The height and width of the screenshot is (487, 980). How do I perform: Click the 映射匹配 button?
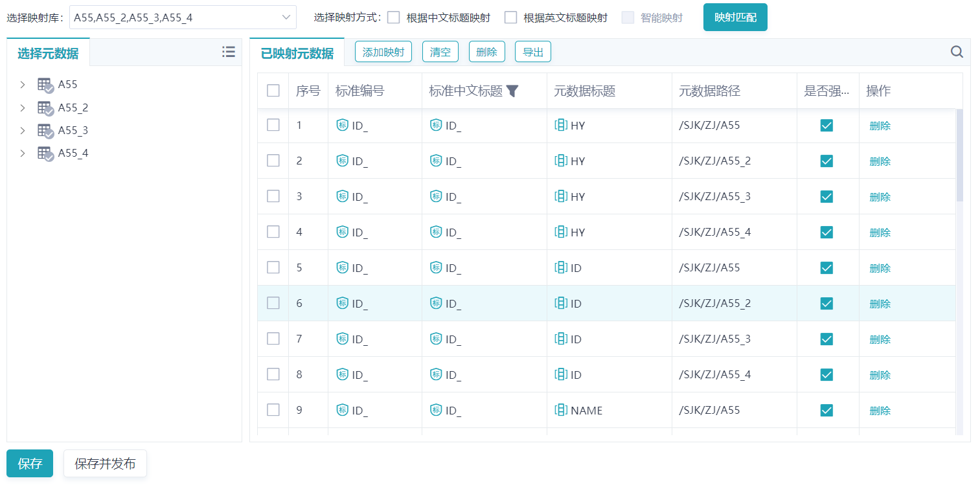click(x=735, y=17)
